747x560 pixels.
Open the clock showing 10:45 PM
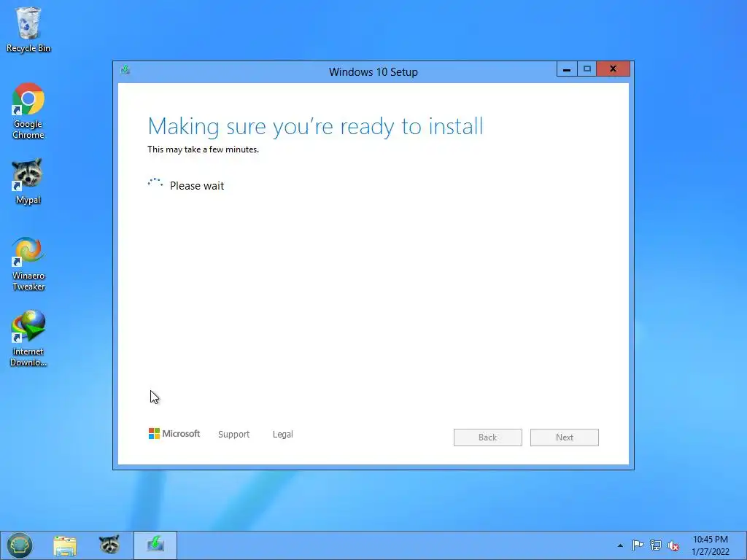[711, 545]
